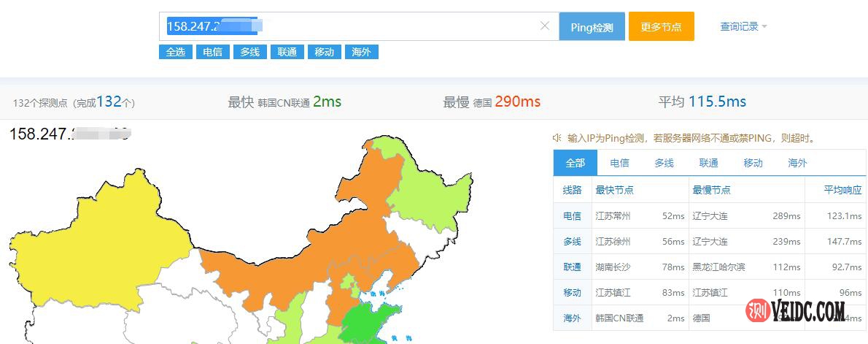The image size is (868, 344).
Task: Toggle the 移动 filter tag under search
Action: tap(325, 52)
